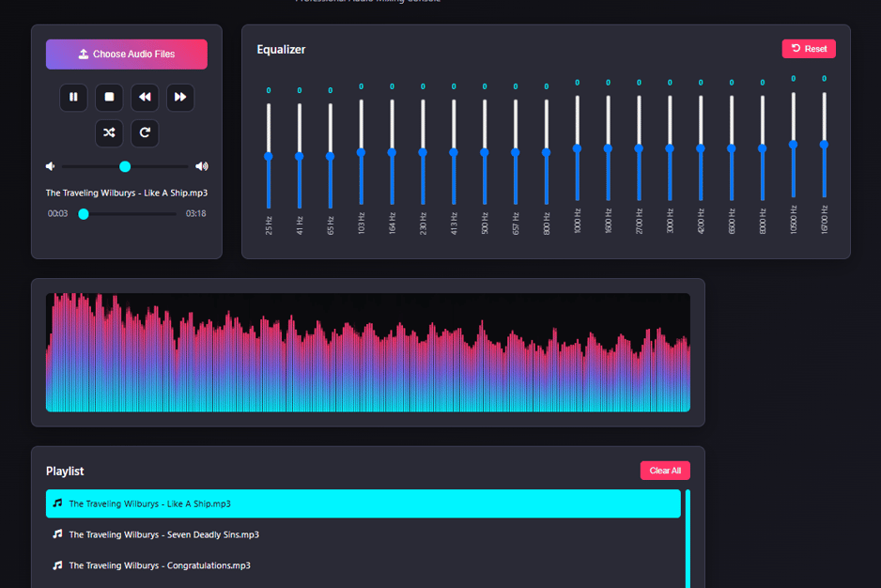
Task: Click the 230 Hz band slider
Action: pos(423,152)
